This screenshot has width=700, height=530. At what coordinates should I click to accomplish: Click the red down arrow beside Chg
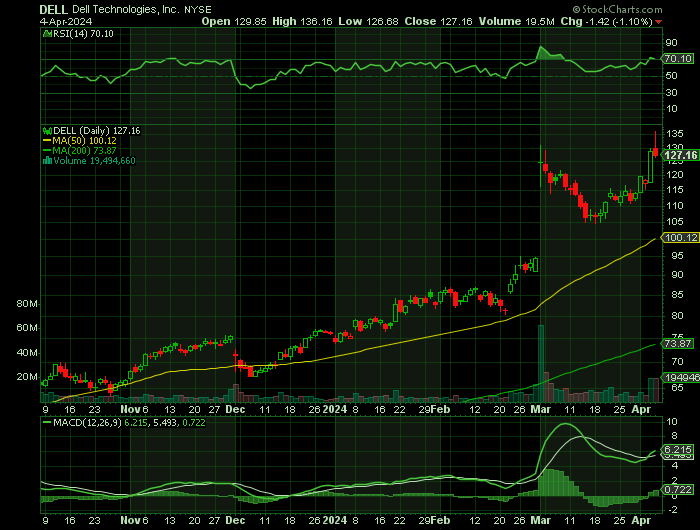(659, 22)
